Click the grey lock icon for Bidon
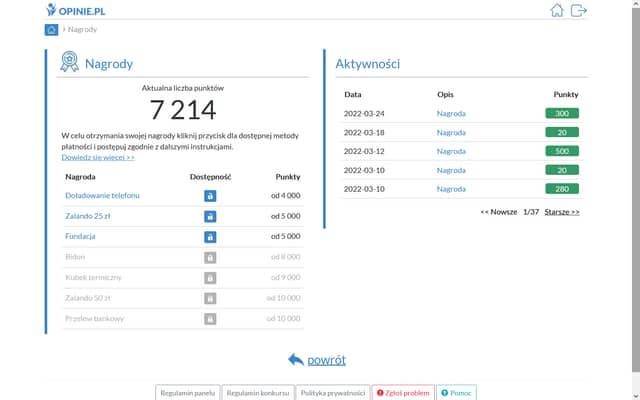Screen dimensions: 640x400 [x=210, y=257]
